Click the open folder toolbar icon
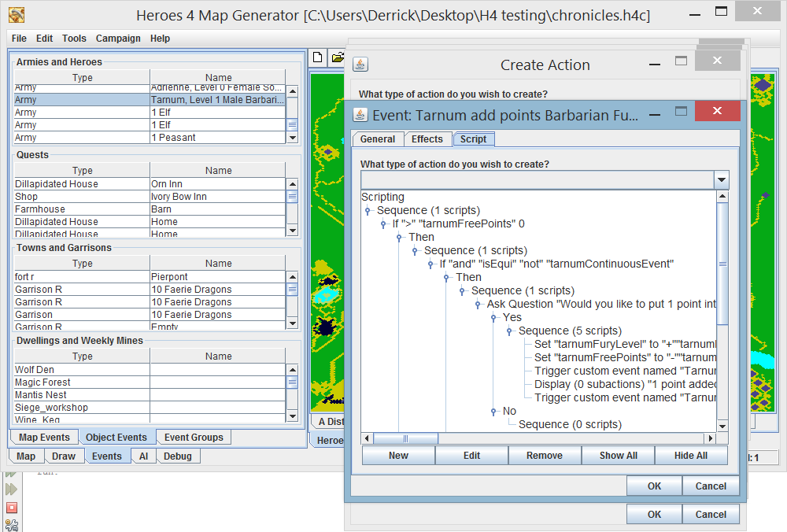The image size is (787, 532). coord(338,57)
